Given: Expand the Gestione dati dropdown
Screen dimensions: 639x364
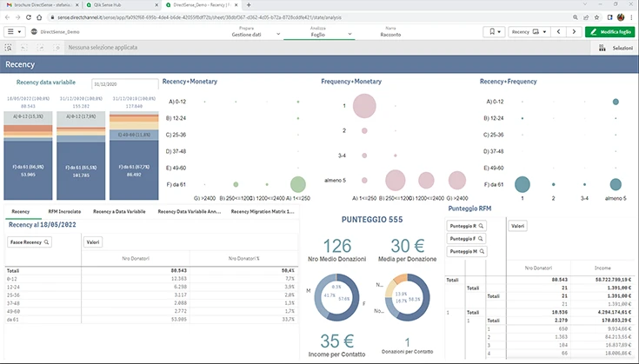Looking at the screenshot, I should coord(278,34).
